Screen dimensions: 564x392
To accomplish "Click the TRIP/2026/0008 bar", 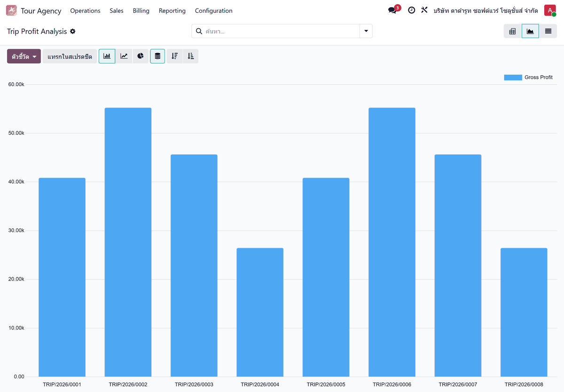I will [x=524, y=312].
